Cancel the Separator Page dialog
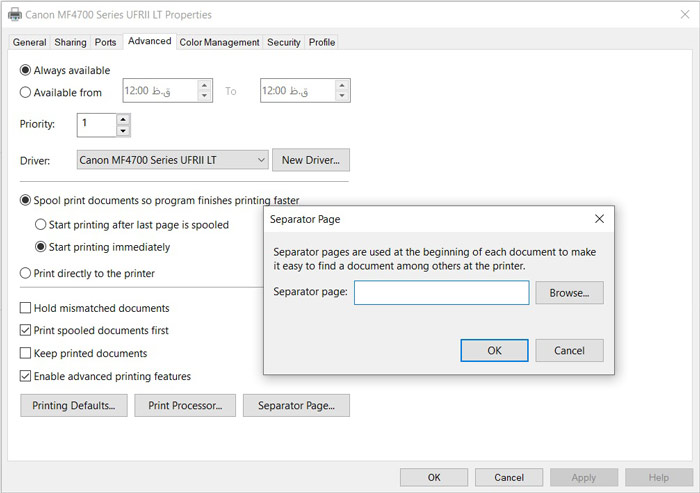The width and height of the screenshot is (700, 493). click(569, 351)
